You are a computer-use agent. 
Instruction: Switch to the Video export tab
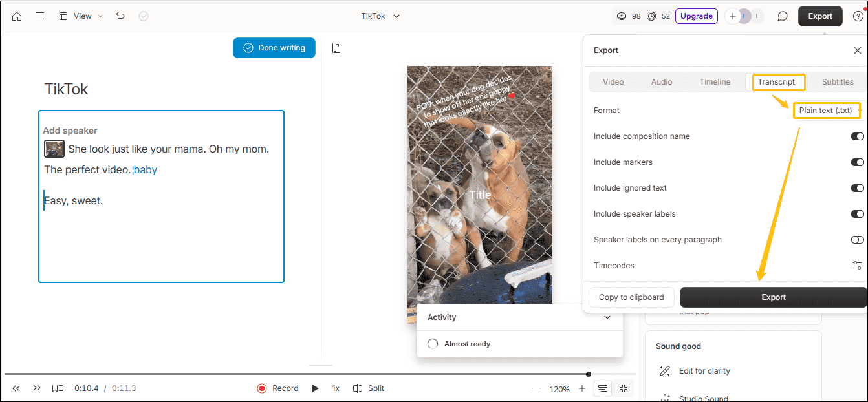(613, 82)
